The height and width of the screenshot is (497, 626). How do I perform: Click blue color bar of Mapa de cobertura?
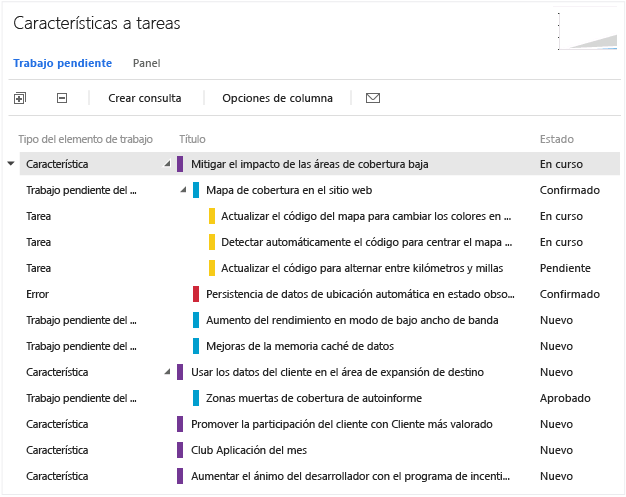196,190
